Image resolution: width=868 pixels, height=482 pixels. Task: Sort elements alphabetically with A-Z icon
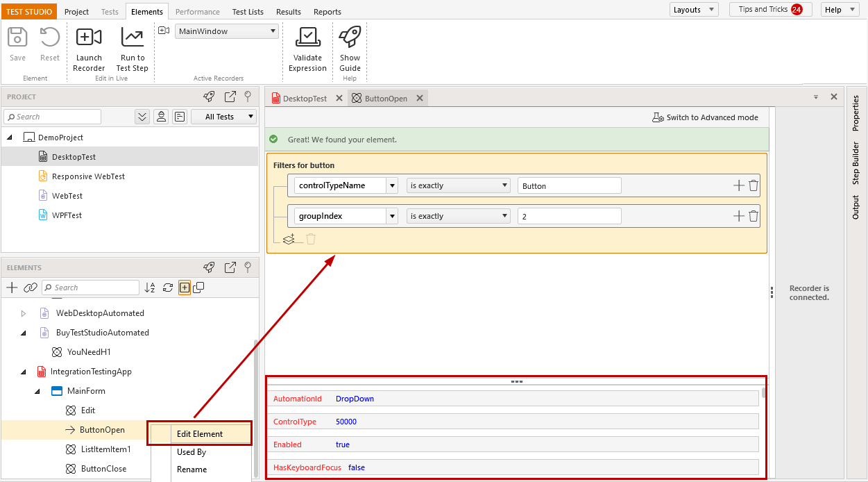(150, 288)
